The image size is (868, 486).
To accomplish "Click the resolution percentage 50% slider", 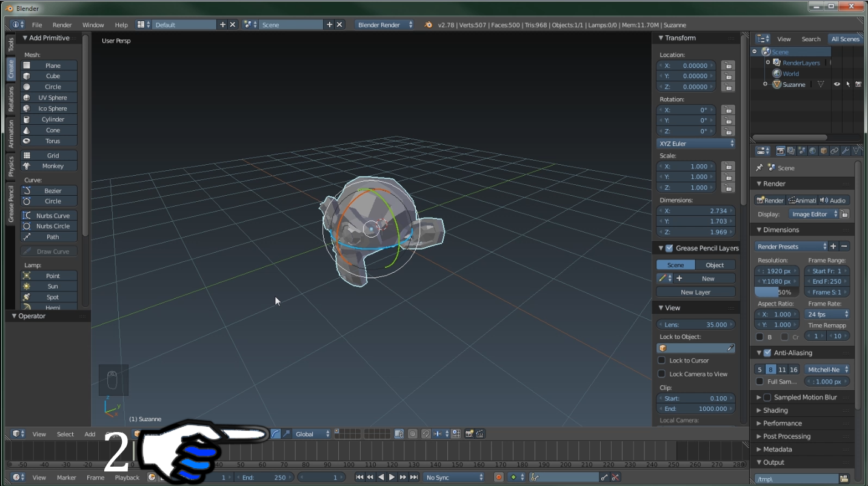I will 776,292.
